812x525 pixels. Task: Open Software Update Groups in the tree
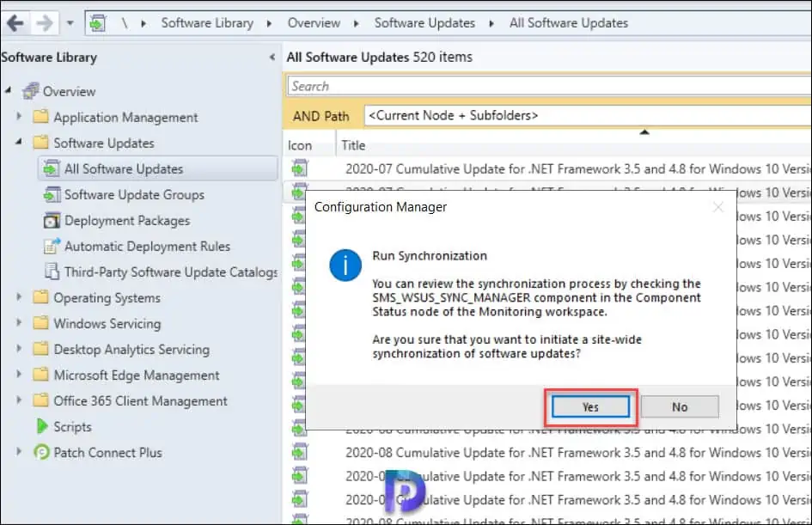[x=134, y=195]
